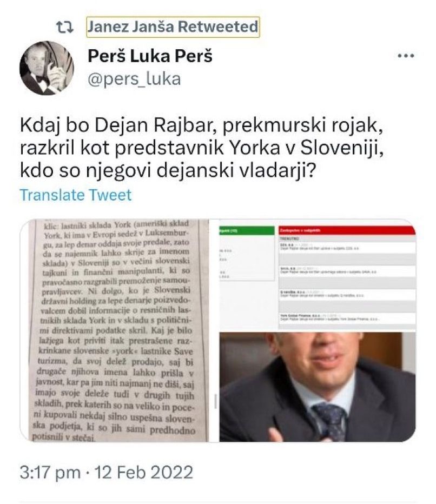Click the 12 Feb 2022 date
This screenshot has width=436, height=504.
[144, 473]
